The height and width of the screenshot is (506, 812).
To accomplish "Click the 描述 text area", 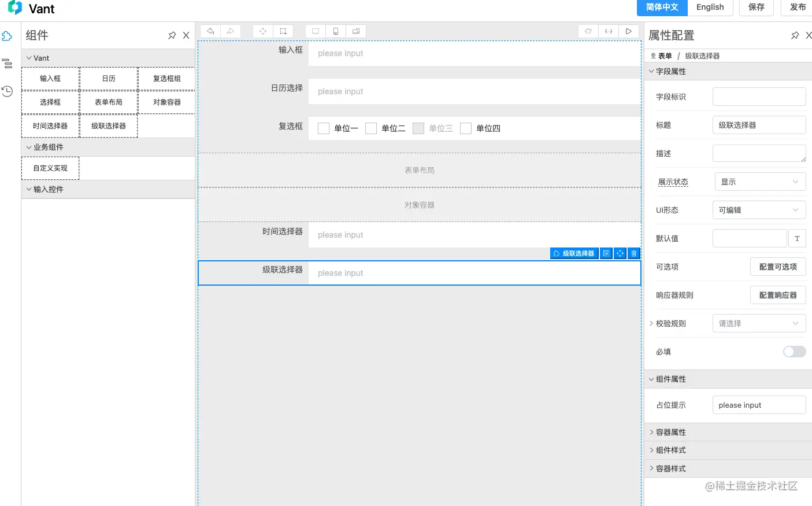I will click(759, 153).
